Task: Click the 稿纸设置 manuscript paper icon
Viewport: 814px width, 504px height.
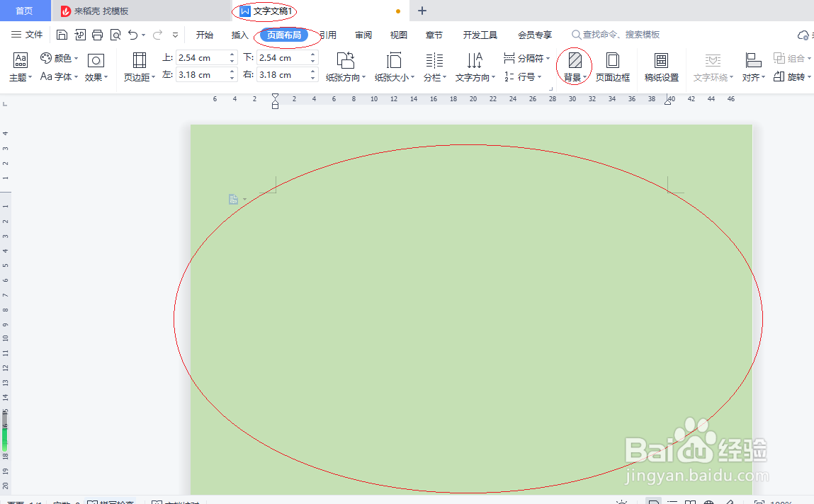Action: point(661,66)
